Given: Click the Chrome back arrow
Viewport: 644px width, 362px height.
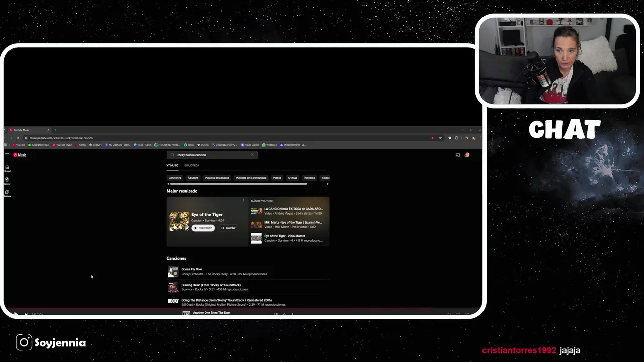Looking at the screenshot, I should [5, 138].
